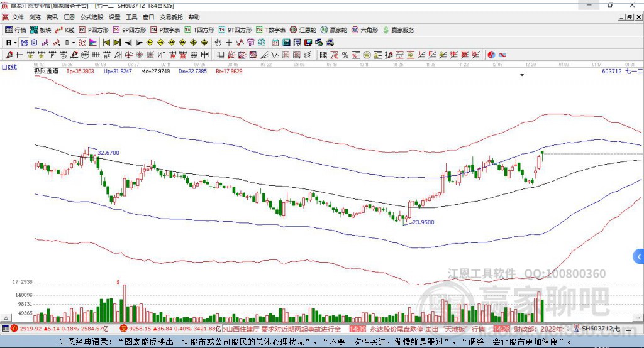Click the Dn=22.7385 value

[x=192, y=71]
